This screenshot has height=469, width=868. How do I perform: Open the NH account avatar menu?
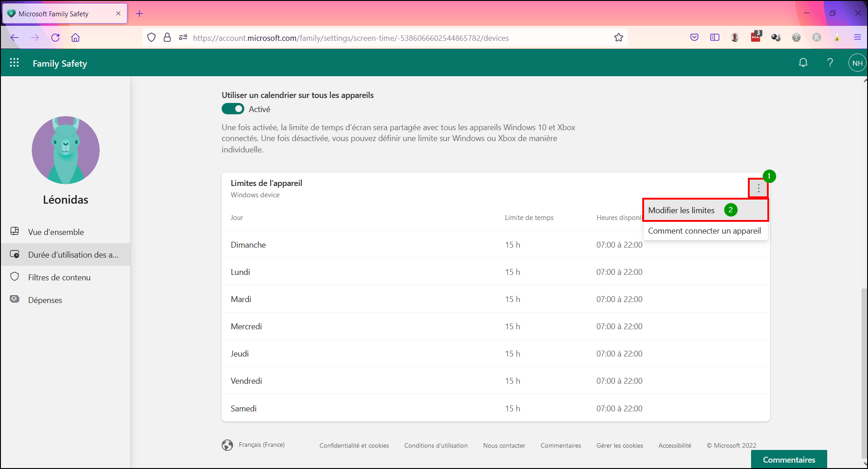click(x=857, y=63)
